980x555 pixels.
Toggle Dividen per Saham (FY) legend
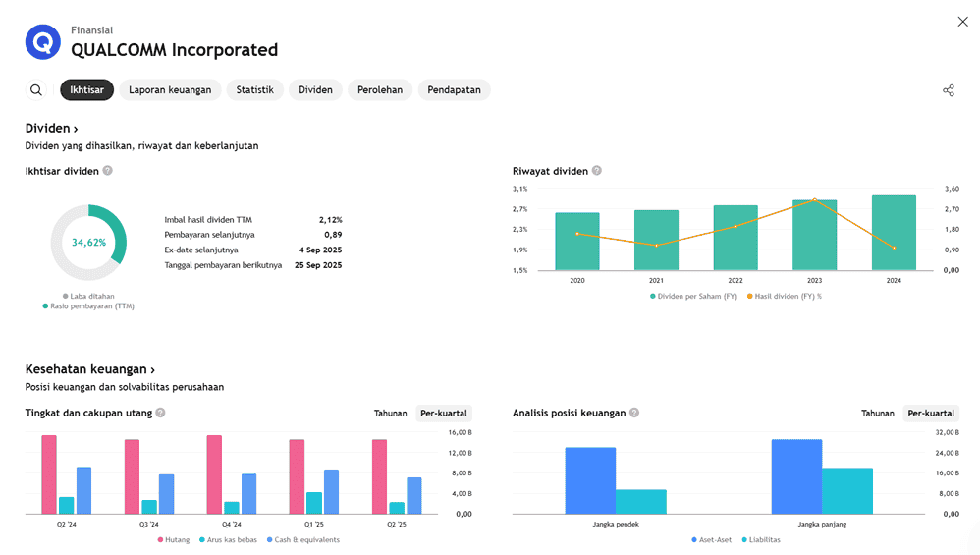coord(693,297)
